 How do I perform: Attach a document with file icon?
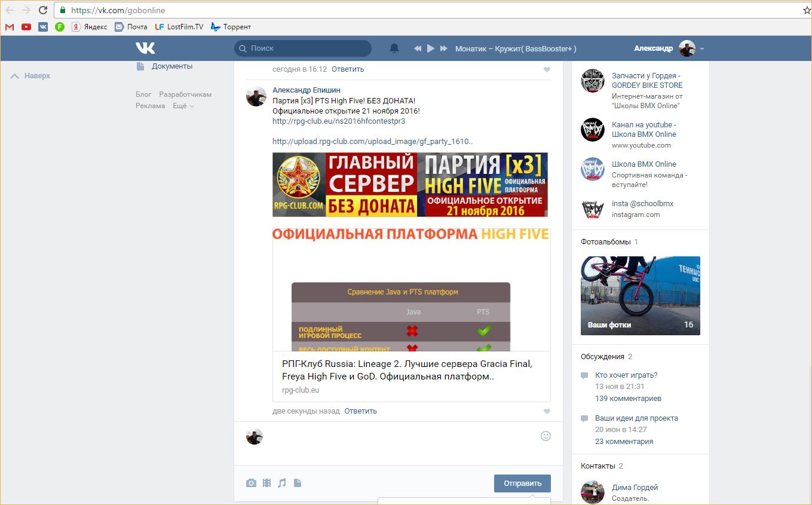(298, 483)
